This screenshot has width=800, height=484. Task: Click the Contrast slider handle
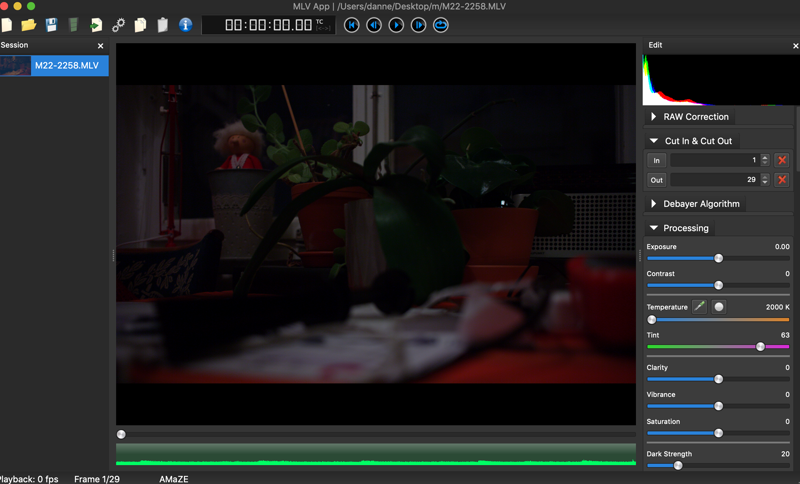coord(718,285)
